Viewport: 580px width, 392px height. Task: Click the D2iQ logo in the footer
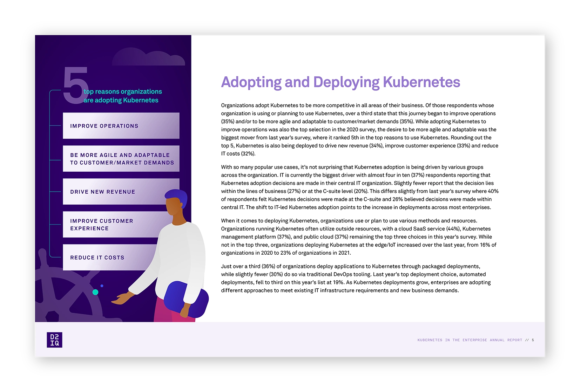54,340
